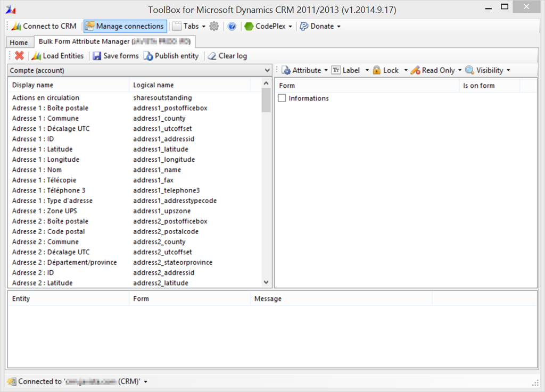Select 'Adresse 1 : Commune' row

coord(135,119)
